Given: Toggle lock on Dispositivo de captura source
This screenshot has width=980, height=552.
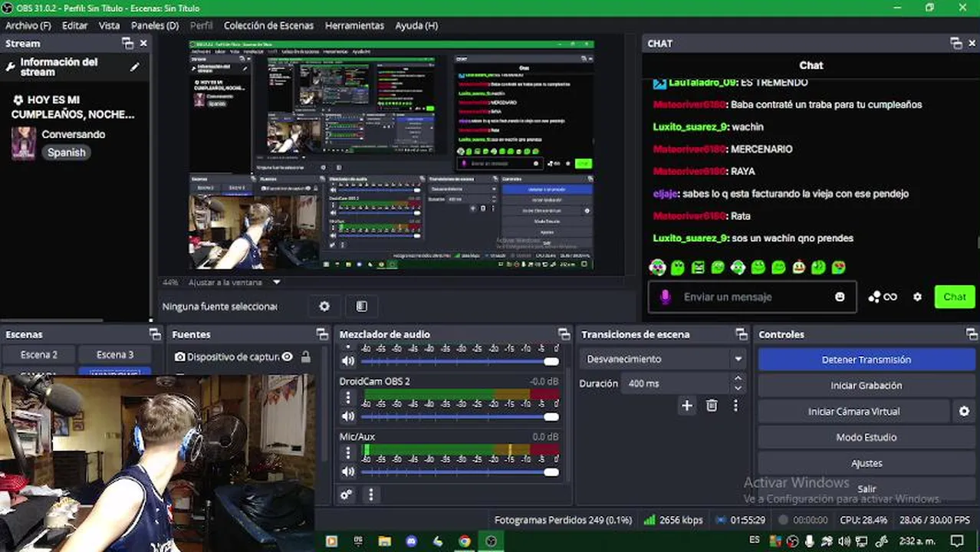Looking at the screenshot, I should (306, 356).
